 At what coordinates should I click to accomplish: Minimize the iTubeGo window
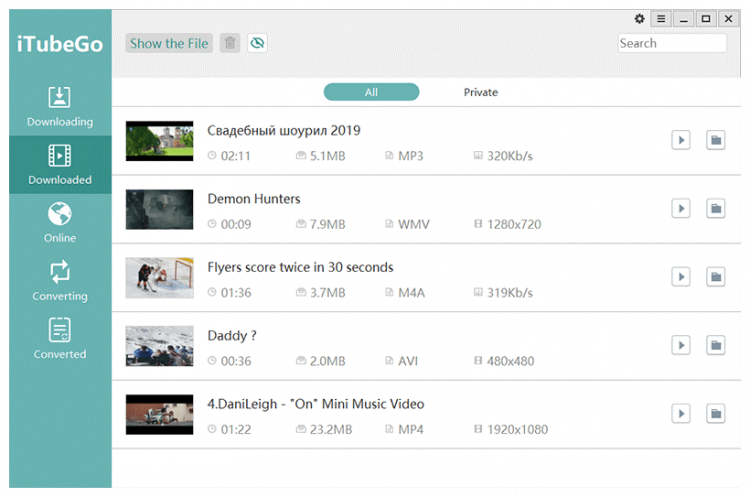(x=684, y=19)
